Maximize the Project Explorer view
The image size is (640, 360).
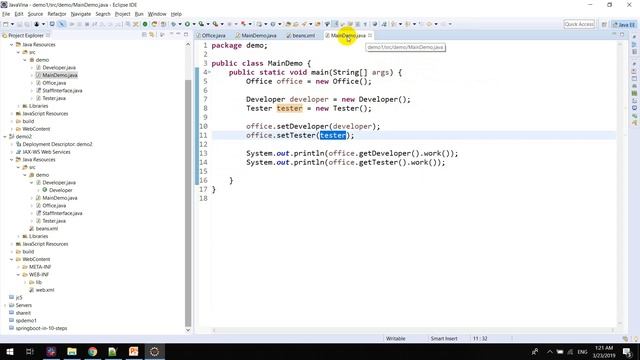(x=186, y=35)
